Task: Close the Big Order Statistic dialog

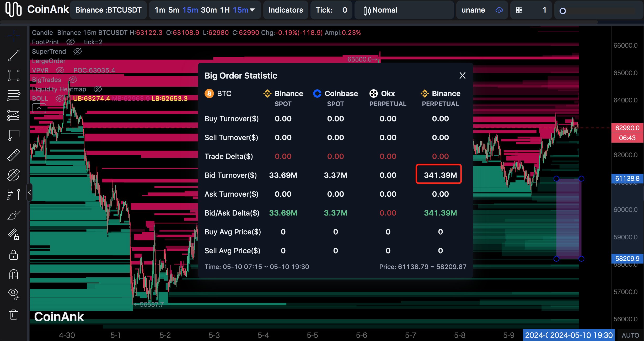Action: tap(462, 75)
